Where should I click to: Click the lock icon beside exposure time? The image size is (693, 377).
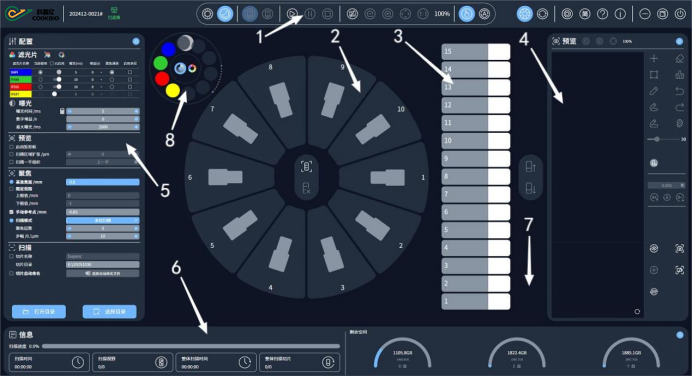click(62, 111)
